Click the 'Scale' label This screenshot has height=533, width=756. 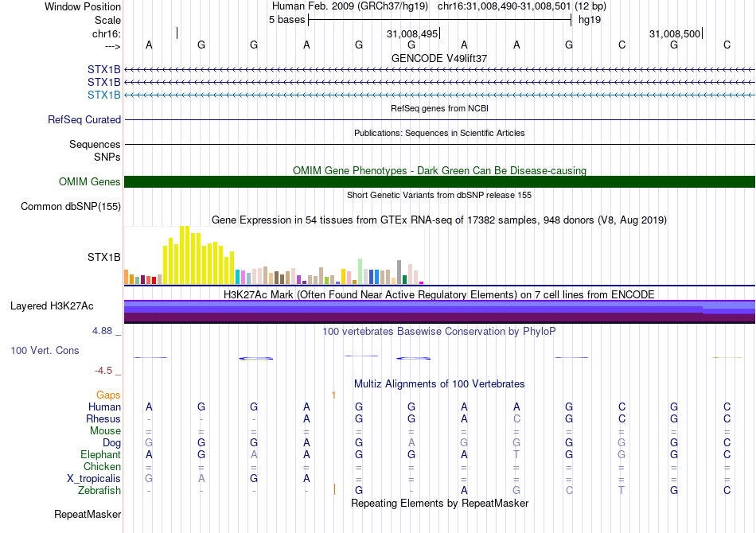107,20
